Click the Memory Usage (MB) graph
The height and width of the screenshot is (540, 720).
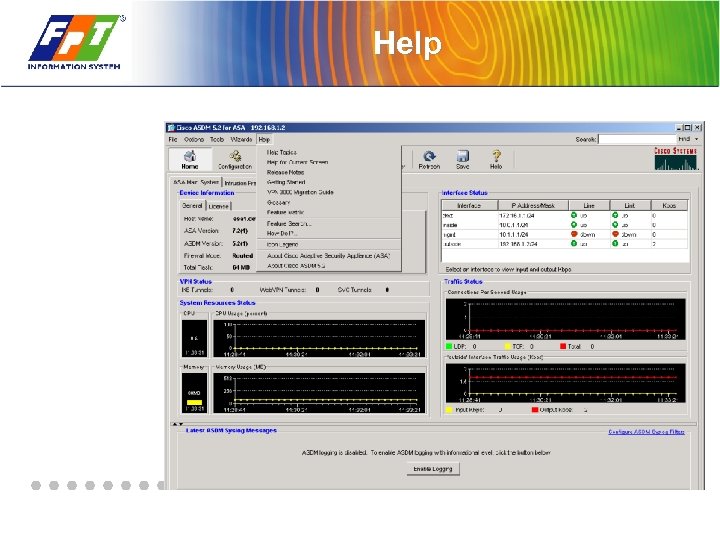pyautogui.click(x=319, y=393)
